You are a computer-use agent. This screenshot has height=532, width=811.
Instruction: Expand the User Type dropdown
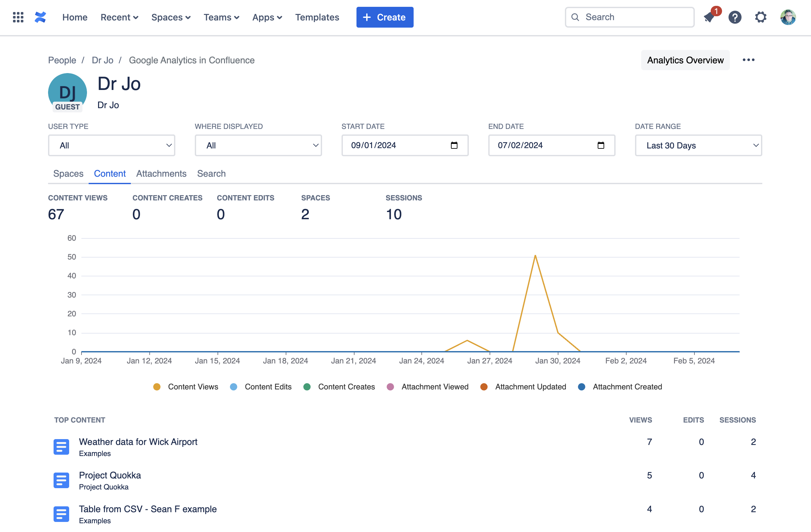click(x=111, y=146)
